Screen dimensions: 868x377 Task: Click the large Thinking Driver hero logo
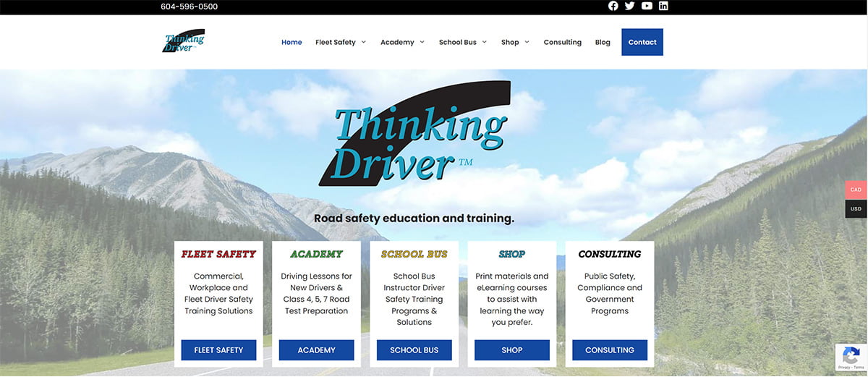pyautogui.click(x=414, y=141)
